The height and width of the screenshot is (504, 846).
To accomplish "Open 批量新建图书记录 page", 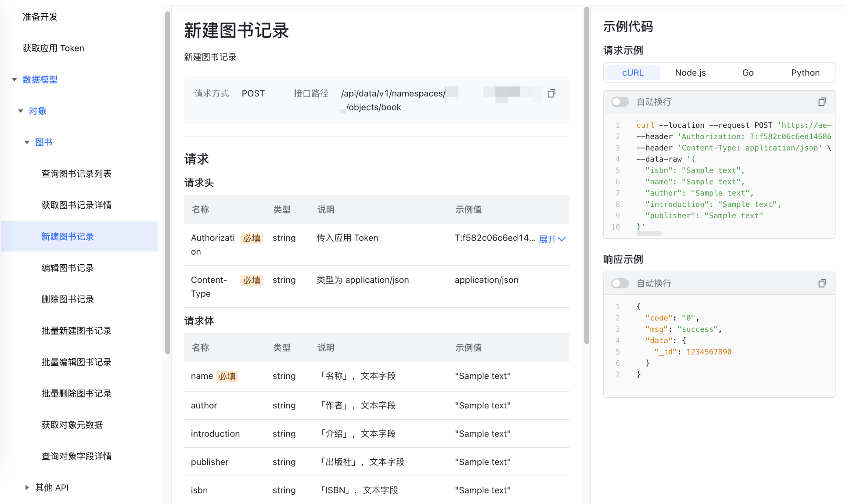I will coord(76,331).
